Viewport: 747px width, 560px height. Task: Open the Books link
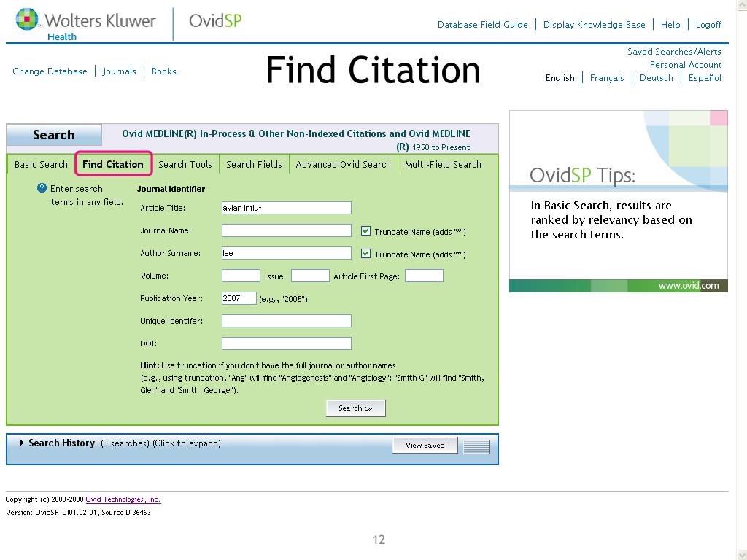click(164, 71)
